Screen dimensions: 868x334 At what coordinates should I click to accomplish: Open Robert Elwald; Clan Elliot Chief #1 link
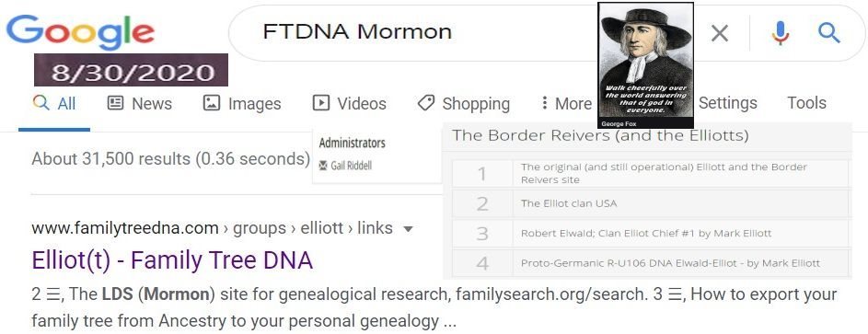click(645, 234)
